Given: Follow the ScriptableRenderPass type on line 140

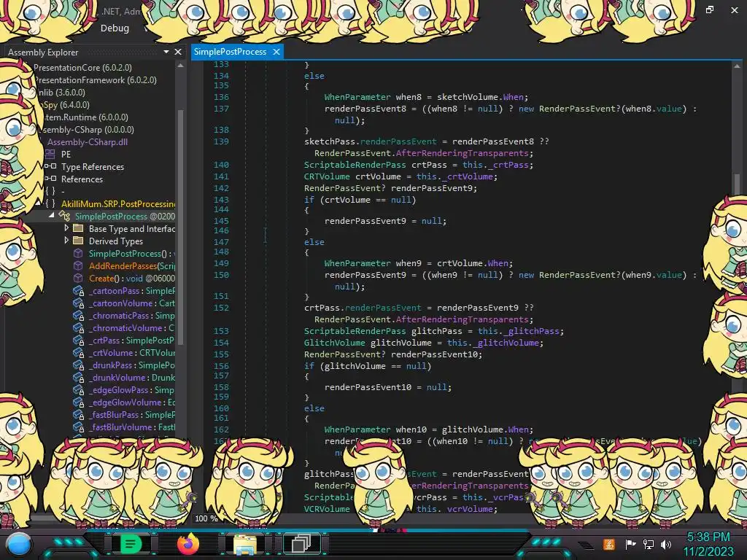Looking at the screenshot, I should [x=355, y=165].
